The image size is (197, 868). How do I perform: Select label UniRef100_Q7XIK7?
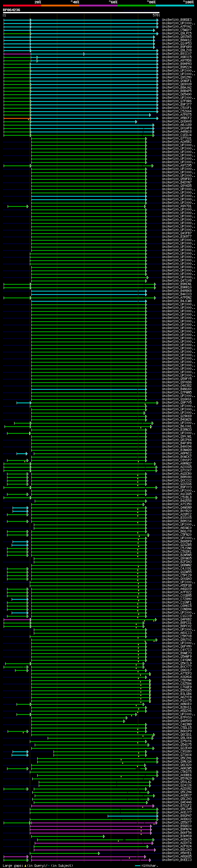tap(177, 470)
